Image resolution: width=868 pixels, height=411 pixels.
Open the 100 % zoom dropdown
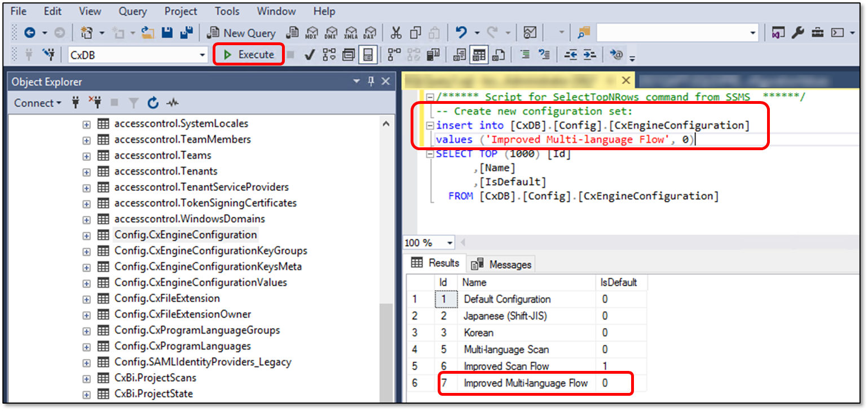click(x=450, y=243)
